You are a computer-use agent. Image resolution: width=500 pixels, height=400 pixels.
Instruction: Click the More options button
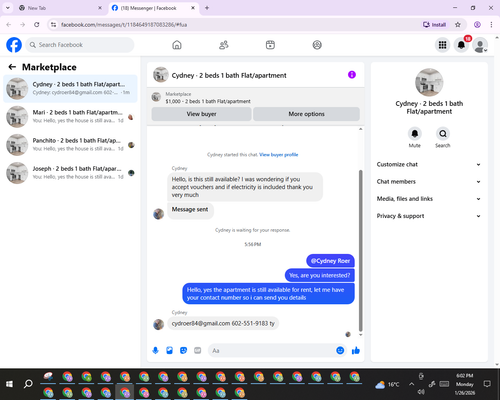coord(306,114)
